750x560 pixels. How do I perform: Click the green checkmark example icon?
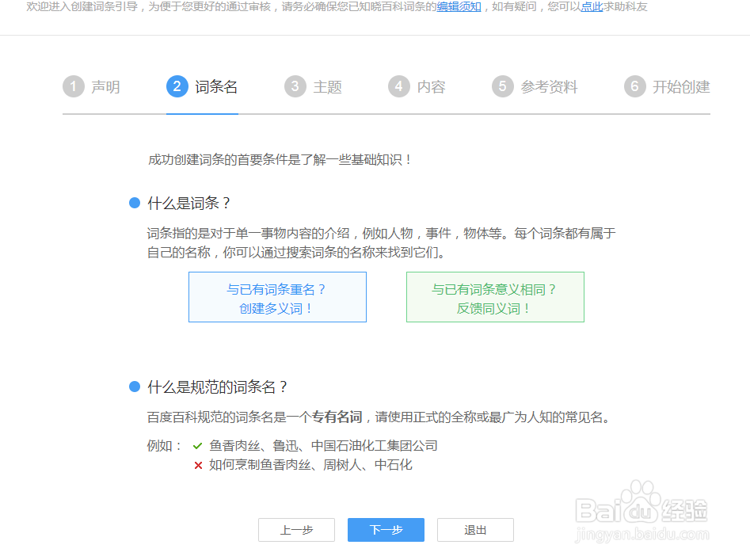click(x=197, y=446)
